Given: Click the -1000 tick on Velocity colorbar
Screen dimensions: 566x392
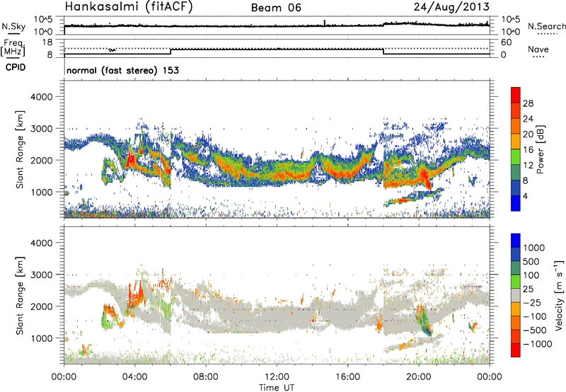Looking at the screenshot, I should tap(537, 344).
